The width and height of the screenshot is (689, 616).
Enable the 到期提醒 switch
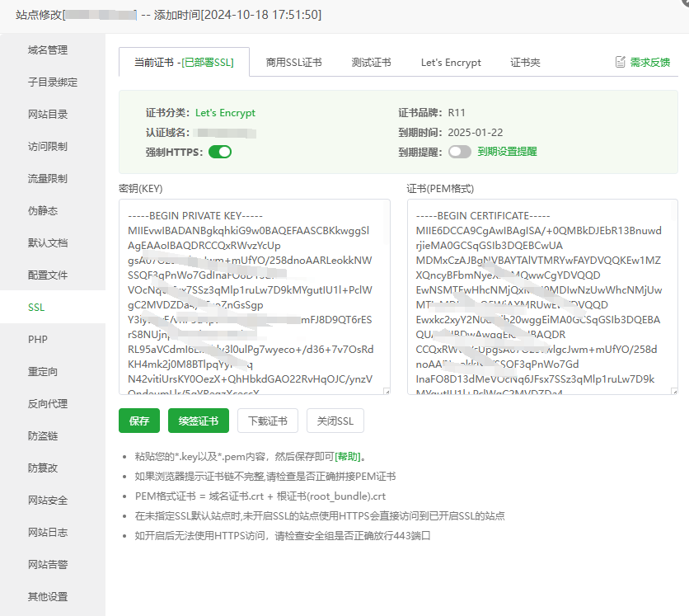(460, 152)
